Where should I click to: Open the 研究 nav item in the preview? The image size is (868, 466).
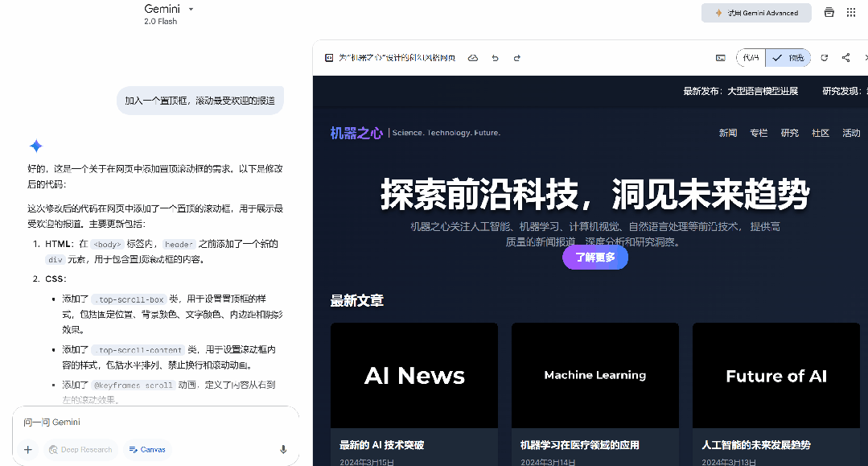(789, 133)
